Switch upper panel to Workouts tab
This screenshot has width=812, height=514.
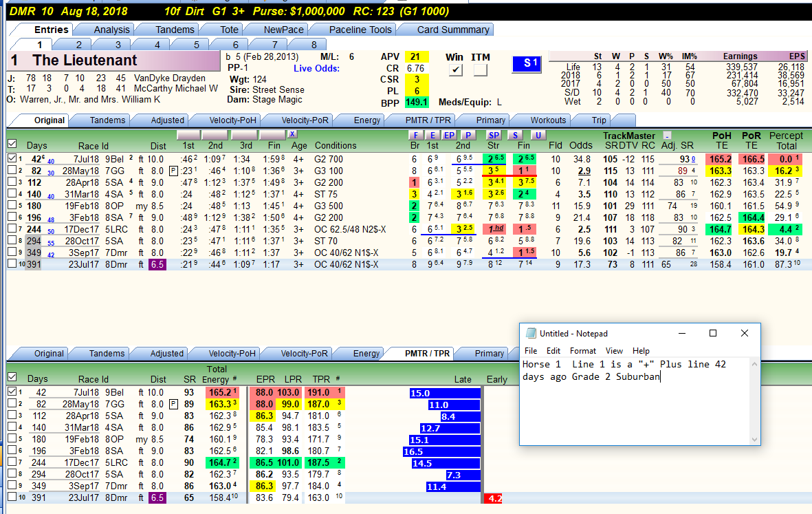coord(549,120)
